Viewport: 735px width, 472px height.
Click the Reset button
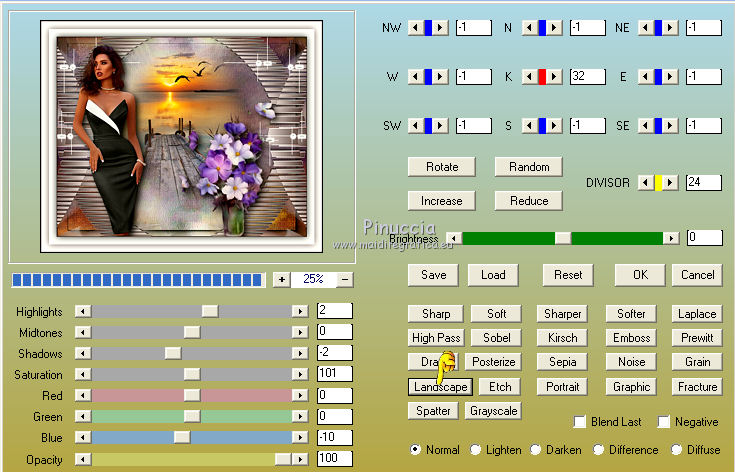pyautogui.click(x=568, y=275)
